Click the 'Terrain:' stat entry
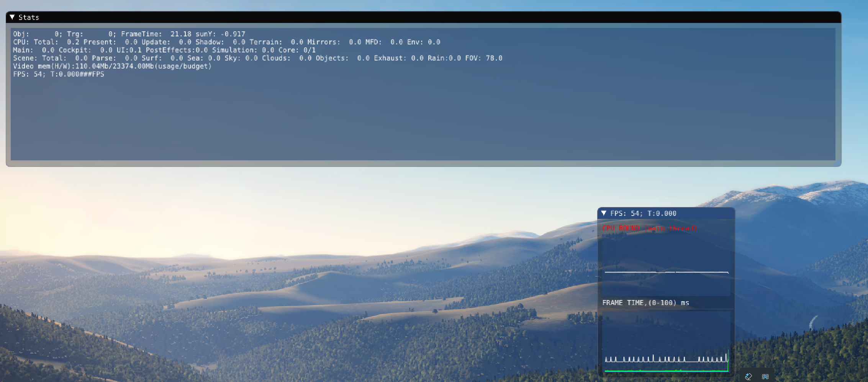This screenshot has height=382, width=868. (277, 42)
